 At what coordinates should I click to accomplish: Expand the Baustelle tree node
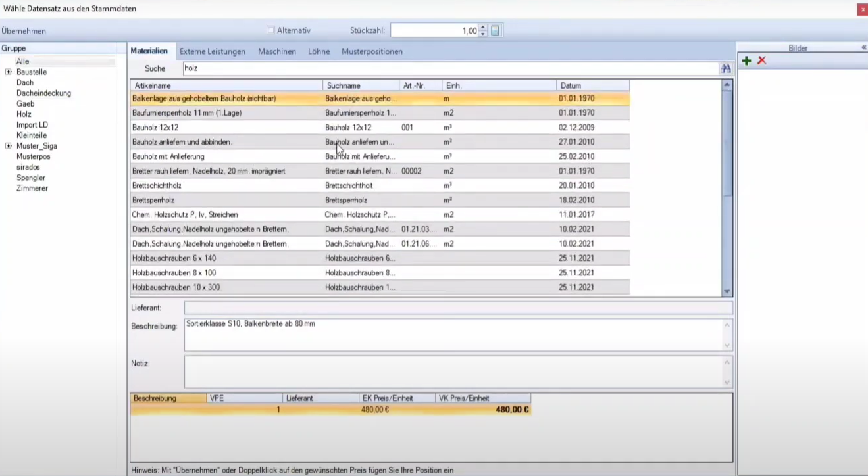click(x=8, y=72)
